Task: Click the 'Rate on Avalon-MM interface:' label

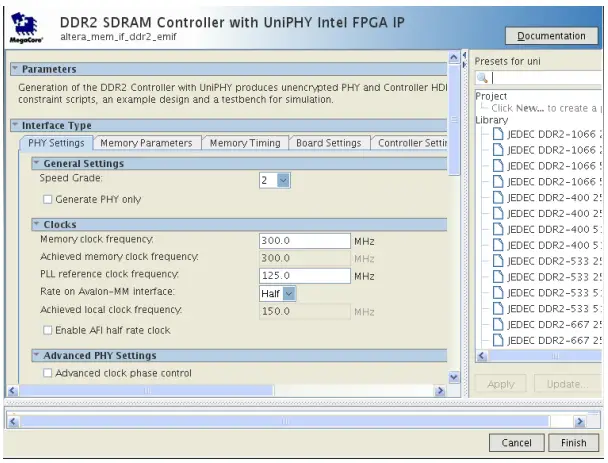Action: click(x=107, y=292)
